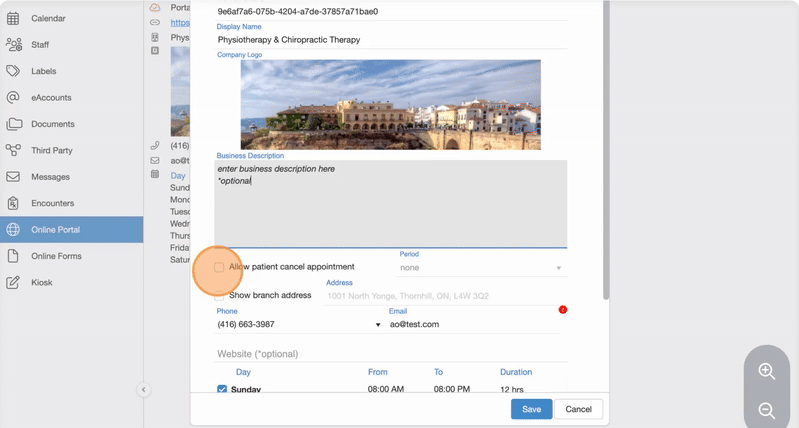This screenshot has width=799, height=428.
Task: Uncheck the Sunday checkbox
Action: 222,389
